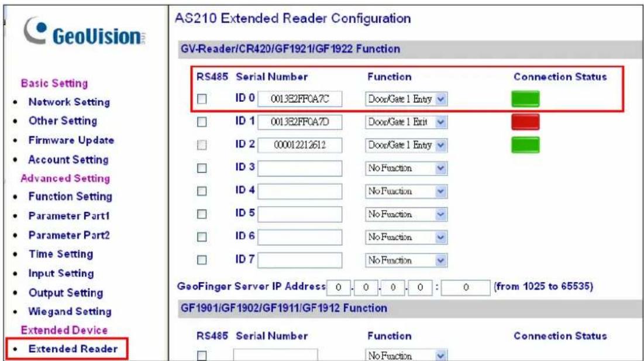Click empty ID 6 serial number field
This screenshot has width=644, height=361.
(x=300, y=237)
